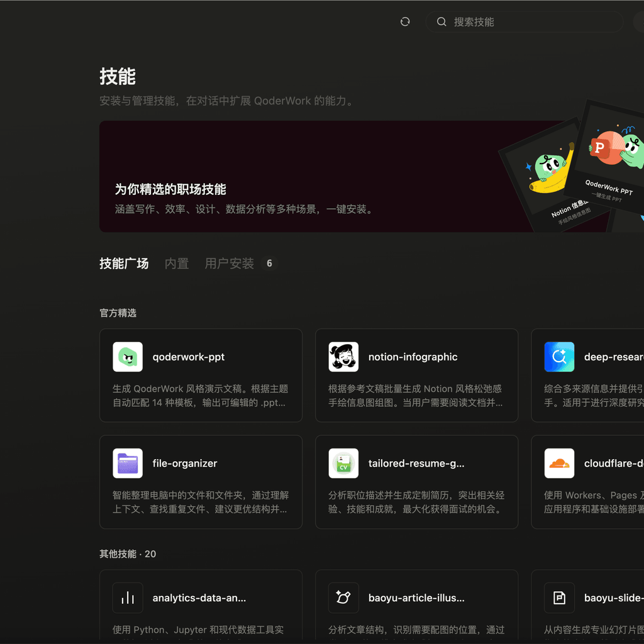Open the qoderwork-ppt skill card
Image resolution: width=644 pixels, height=644 pixels.
click(x=201, y=375)
